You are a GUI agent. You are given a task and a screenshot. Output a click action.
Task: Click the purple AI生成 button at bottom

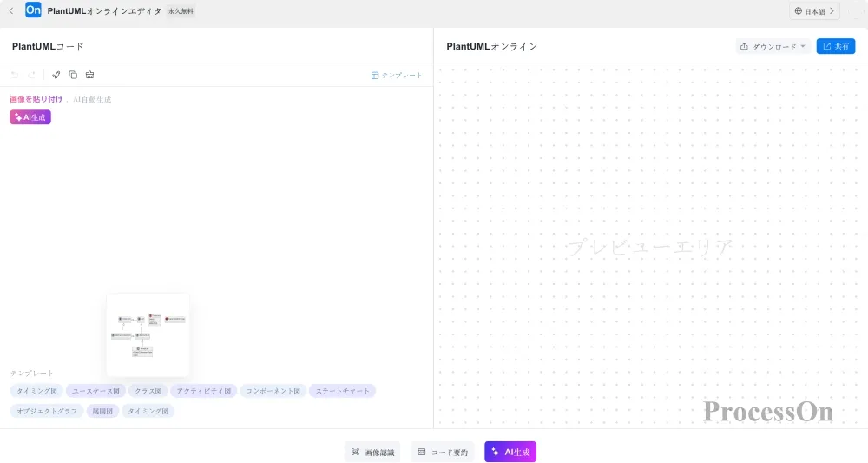pos(510,452)
